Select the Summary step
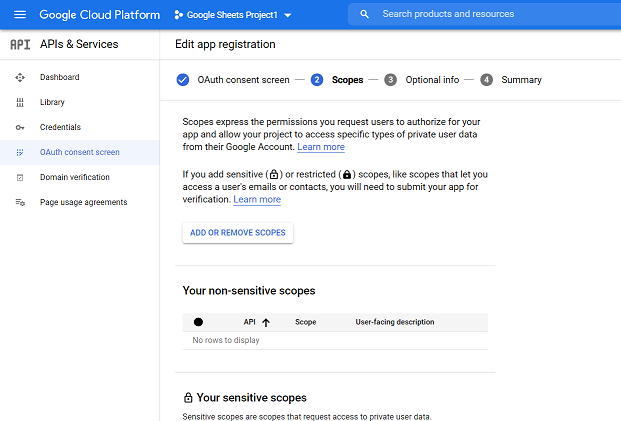621x421 pixels. click(x=520, y=80)
